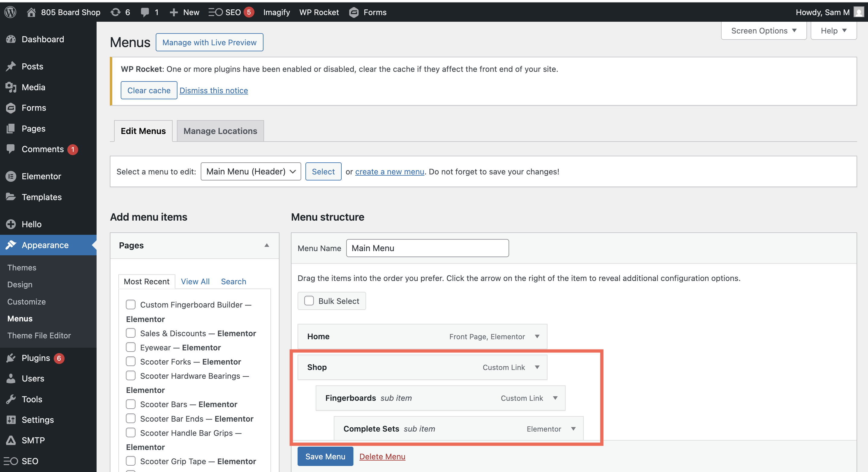Image resolution: width=868 pixels, height=472 pixels.
Task: Click Manage with Live Preview button
Action: point(209,43)
